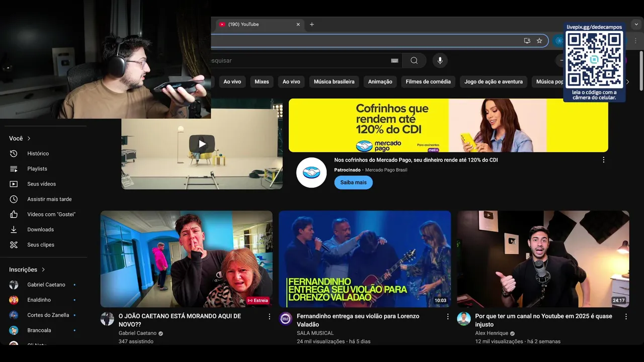The width and height of the screenshot is (644, 362).
Task: Open Gabriel Caetano channel avatar in subscriptions
Action: tap(14, 285)
